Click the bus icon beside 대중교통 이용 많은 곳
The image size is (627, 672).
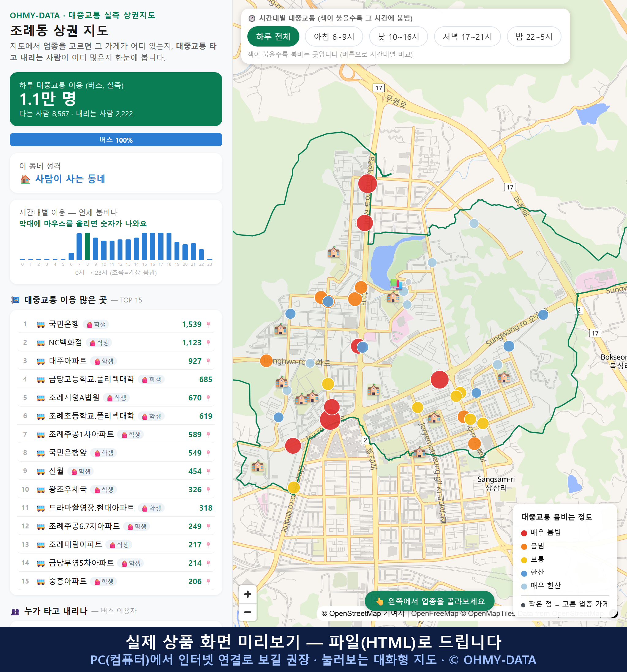[x=15, y=300]
